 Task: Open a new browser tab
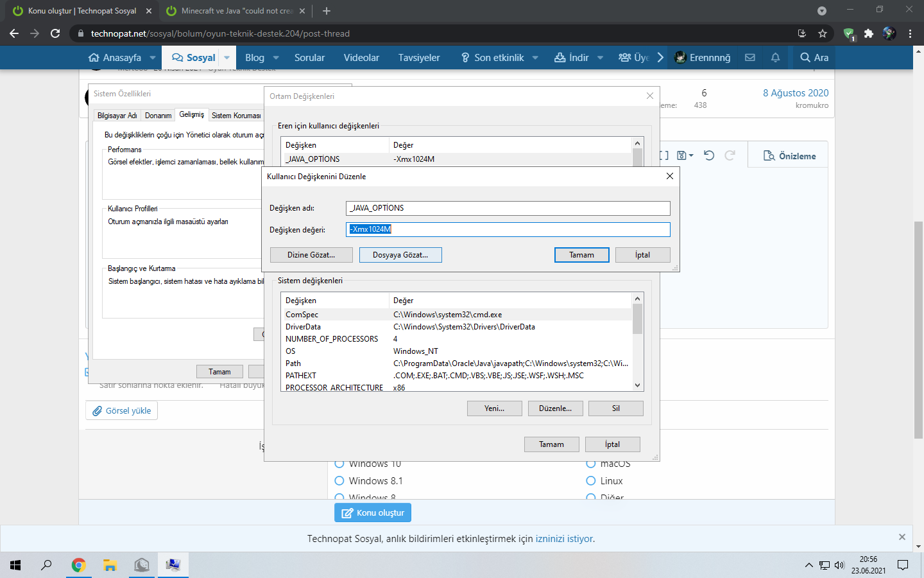327,11
